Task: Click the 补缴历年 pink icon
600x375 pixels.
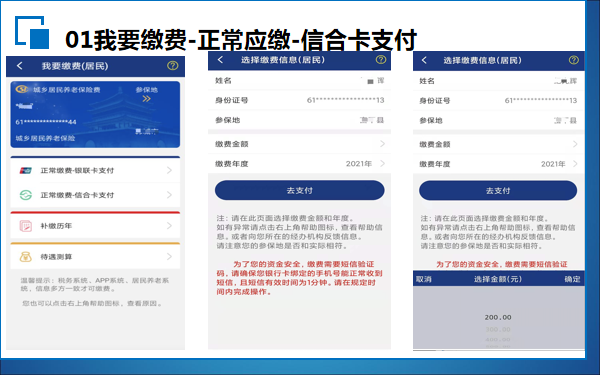Action: coord(26,226)
